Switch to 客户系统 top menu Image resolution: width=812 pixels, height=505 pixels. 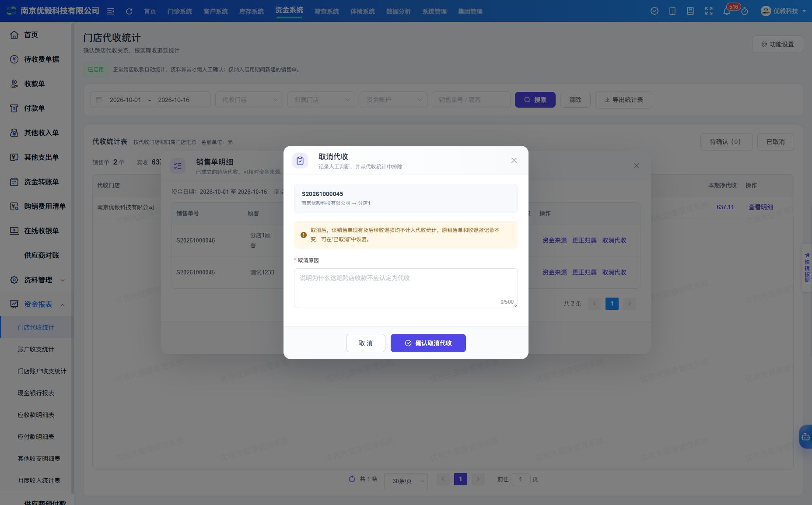[215, 11]
